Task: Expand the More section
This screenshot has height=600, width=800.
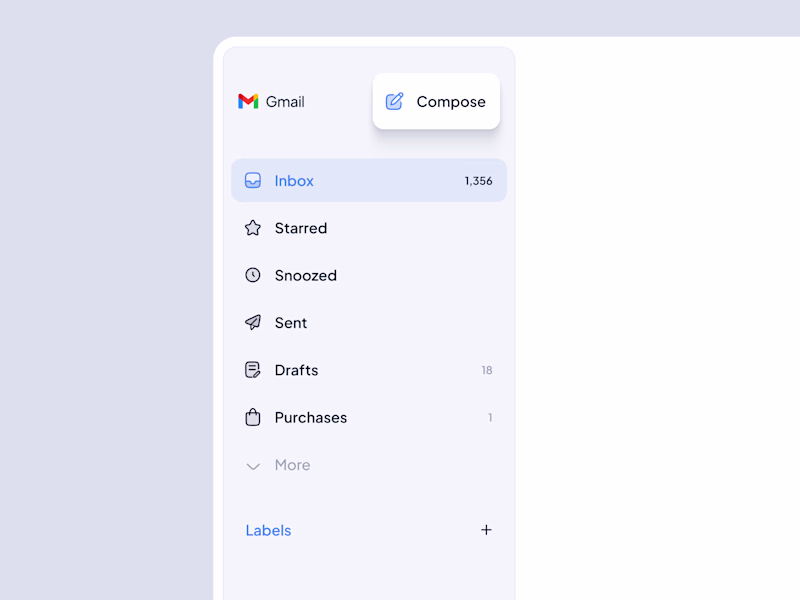Action: point(292,465)
